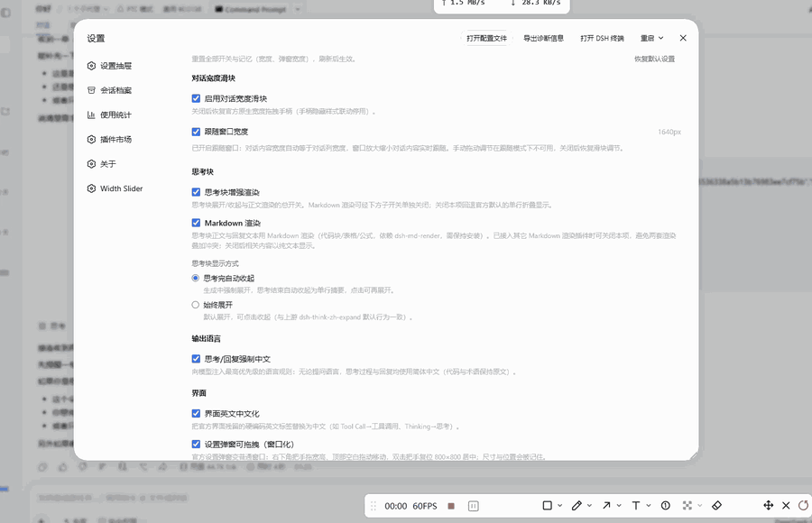Click 恢复默认设置 link
The image size is (812, 523).
tap(655, 59)
